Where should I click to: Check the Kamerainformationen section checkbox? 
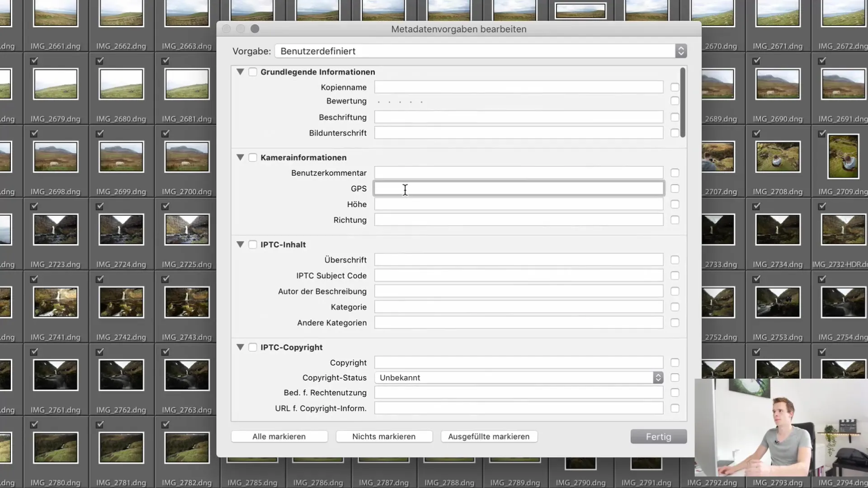point(253,157)
